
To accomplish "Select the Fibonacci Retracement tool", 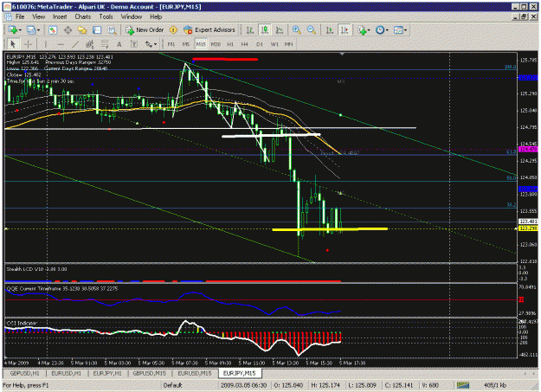I will [x=105, y=44].
